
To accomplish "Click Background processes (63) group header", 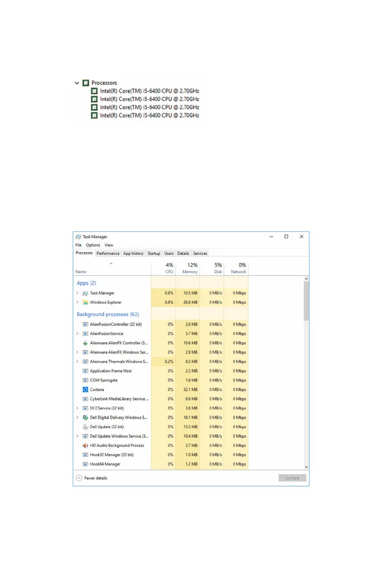I will [x=108, y=314].
